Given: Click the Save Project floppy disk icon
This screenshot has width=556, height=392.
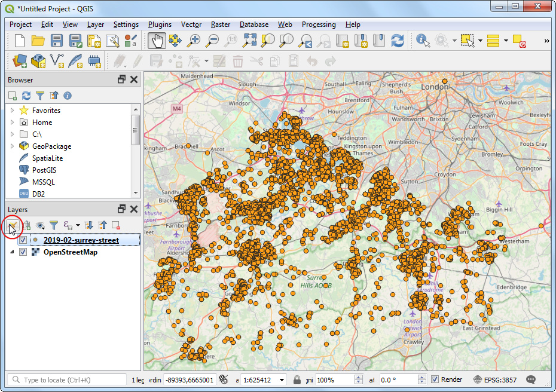Looking at the screenshot, I should [57, 41].
